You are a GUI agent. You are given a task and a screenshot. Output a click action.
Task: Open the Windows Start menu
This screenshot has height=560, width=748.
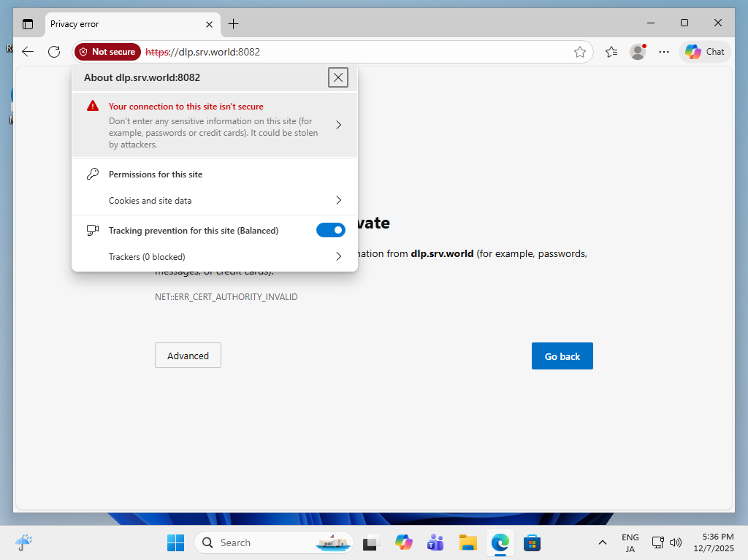point(175,542)
